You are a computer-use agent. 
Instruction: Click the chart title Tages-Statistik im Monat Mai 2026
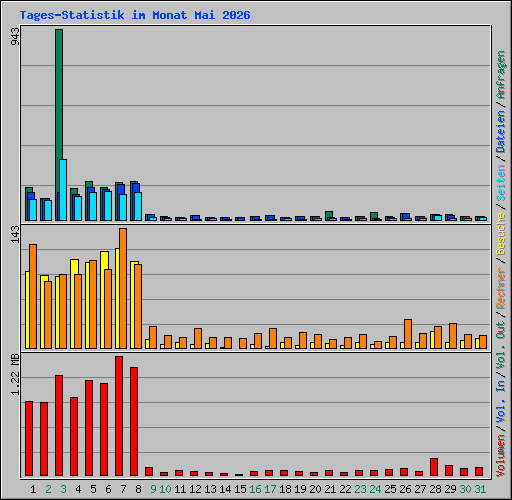[135, 15]
